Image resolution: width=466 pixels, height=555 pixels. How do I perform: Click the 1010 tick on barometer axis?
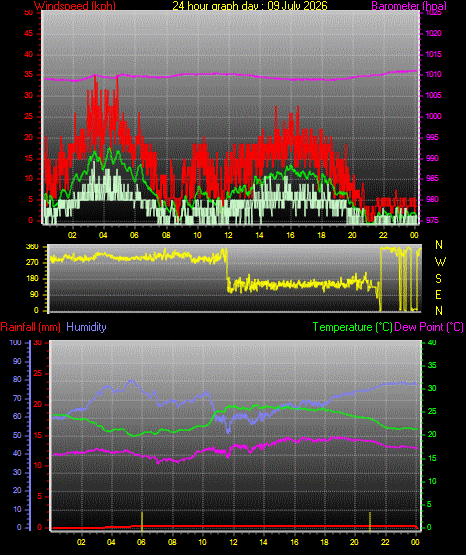433,74
